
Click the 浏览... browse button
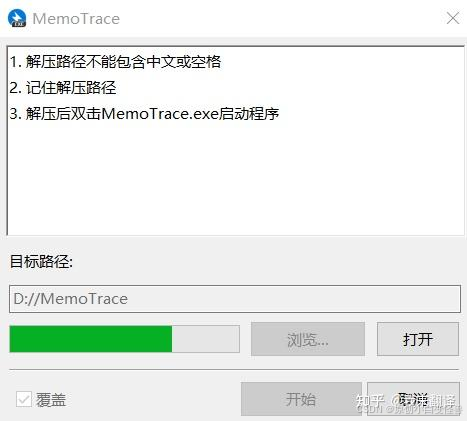click(x=308, y=339)
